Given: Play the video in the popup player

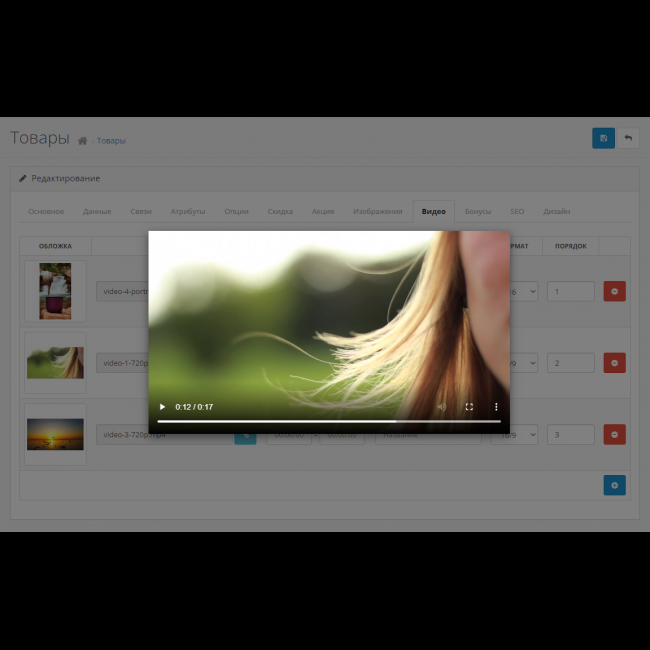Looking at the screenshot, I should (x=163, y=407).
